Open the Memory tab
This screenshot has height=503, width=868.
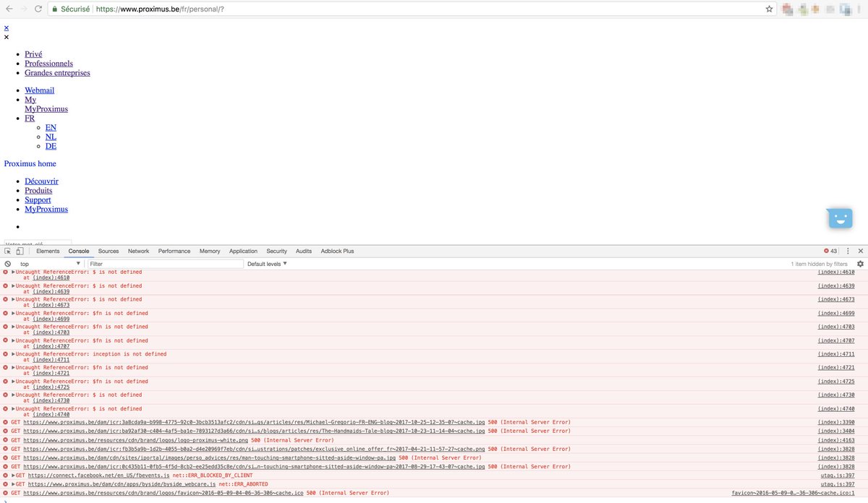[x=210, y=252]
